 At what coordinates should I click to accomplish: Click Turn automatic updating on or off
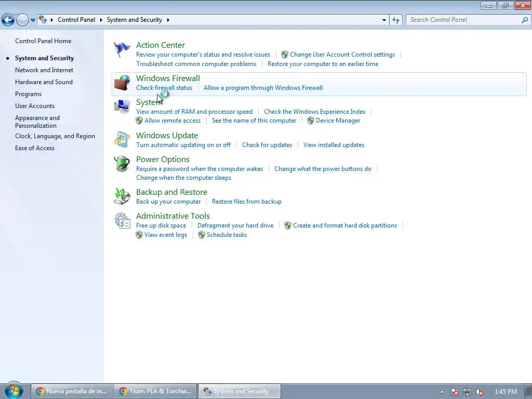[183, 145]
